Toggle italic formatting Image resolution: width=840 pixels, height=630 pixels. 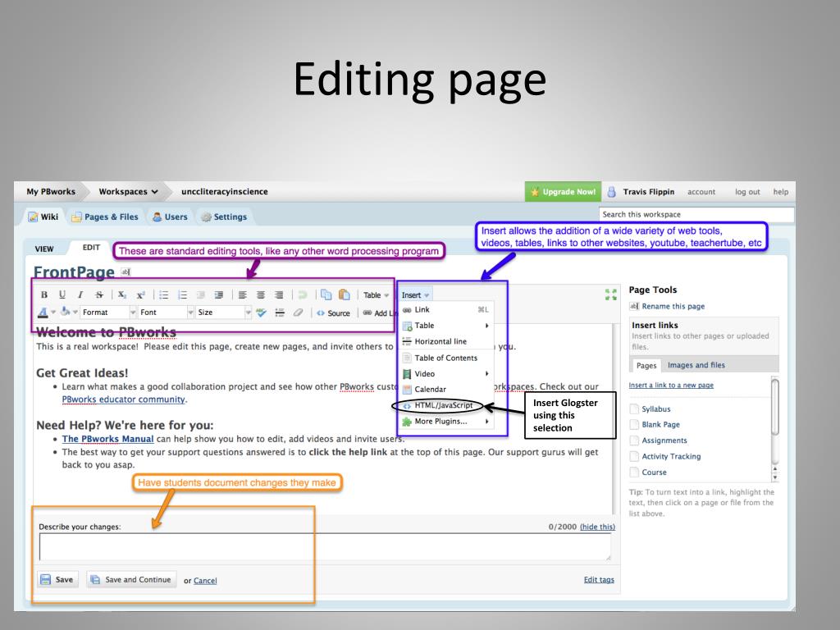coord(80,294)
